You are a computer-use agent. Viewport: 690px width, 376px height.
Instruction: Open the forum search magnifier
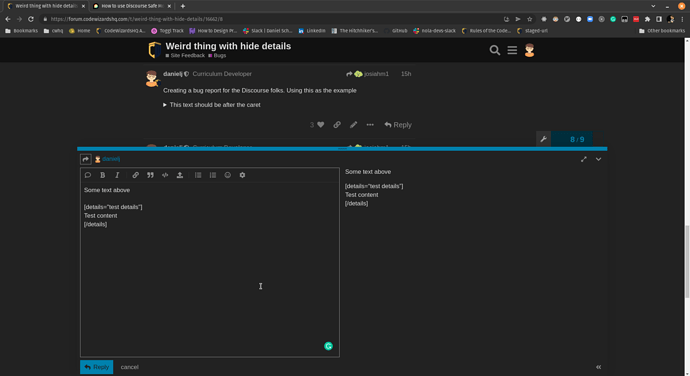[x=495, y=50]
